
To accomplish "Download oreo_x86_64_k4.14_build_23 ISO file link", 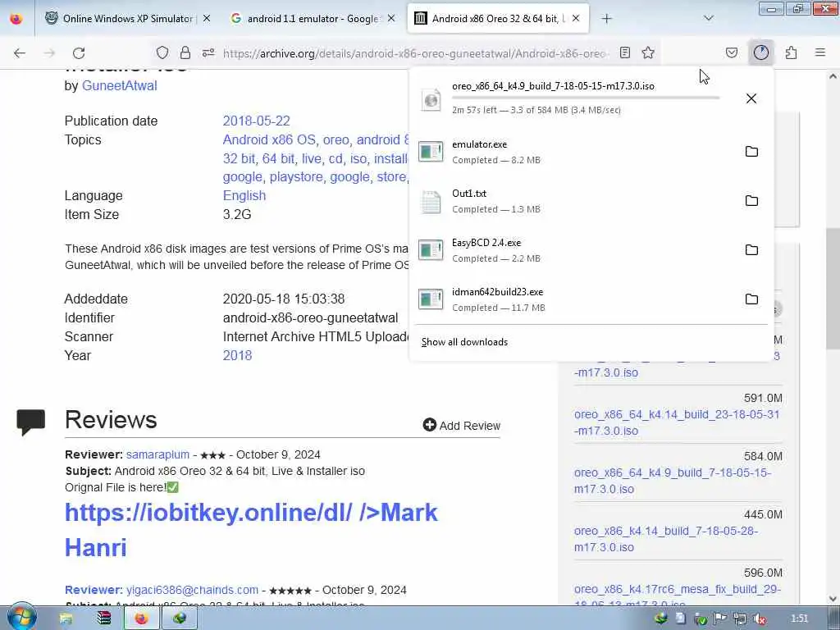I will [677, 422].
